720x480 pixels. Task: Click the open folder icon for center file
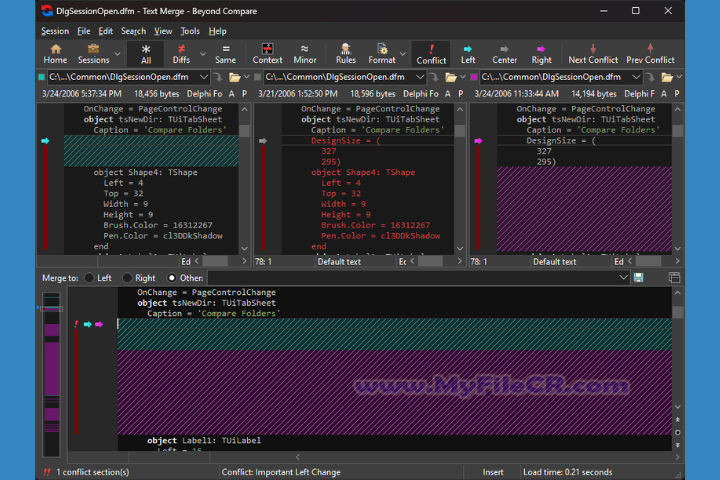[x=451, y=77]
